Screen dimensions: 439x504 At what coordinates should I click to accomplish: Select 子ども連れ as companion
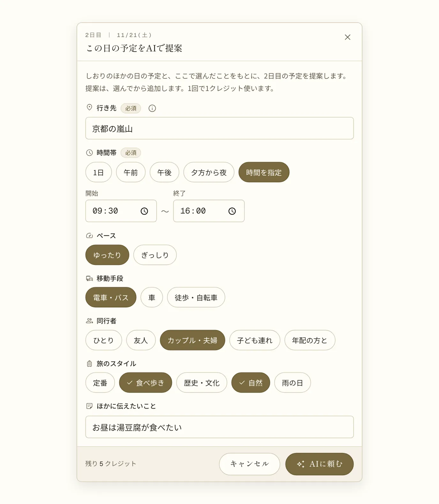click(255, 340)
